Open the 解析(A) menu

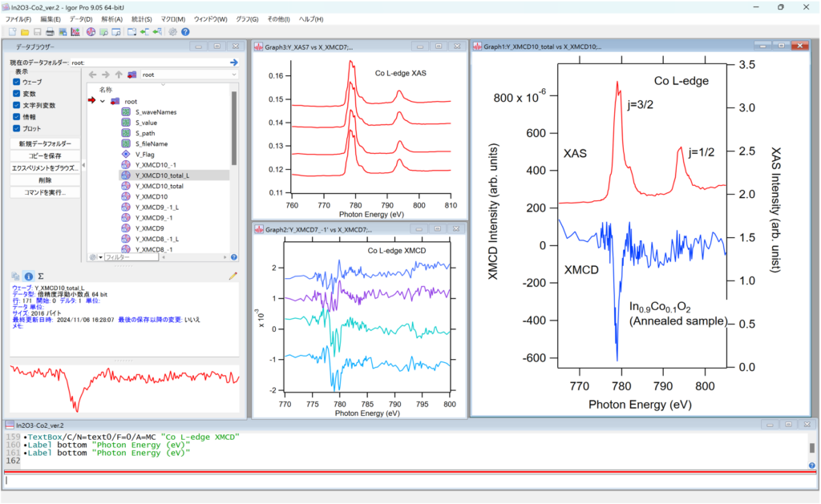112,19
